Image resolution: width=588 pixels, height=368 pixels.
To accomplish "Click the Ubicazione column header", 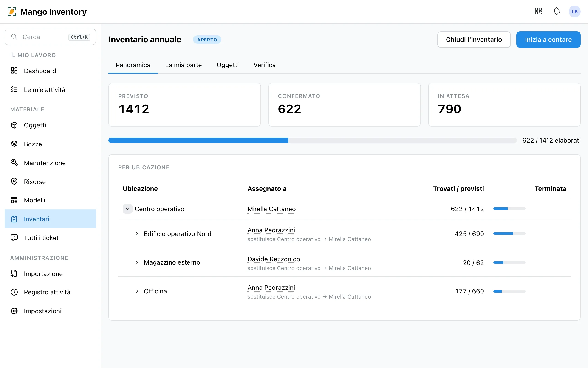I will click(140, 189).
